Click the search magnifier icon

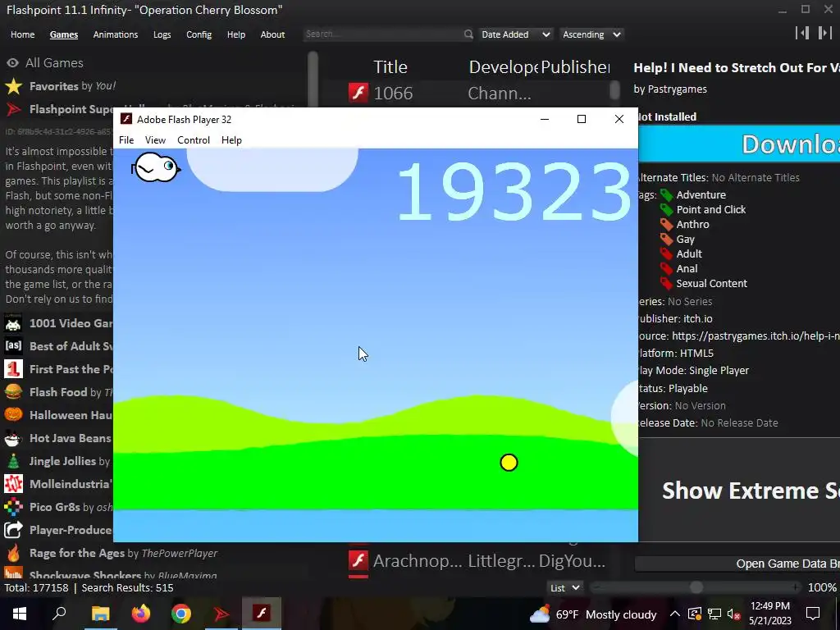pos(468,34)
